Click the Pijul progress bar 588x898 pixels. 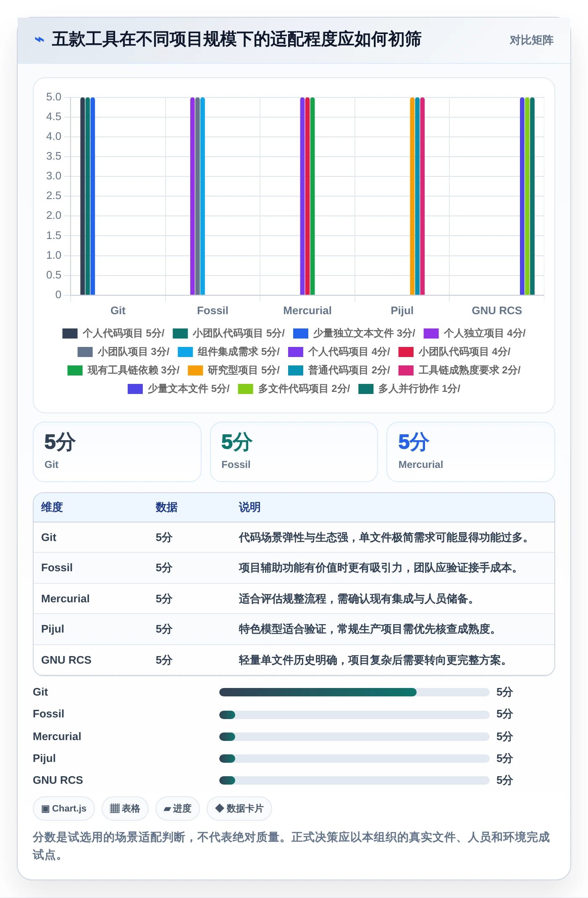pyautogui.click(x=354, y=759)
